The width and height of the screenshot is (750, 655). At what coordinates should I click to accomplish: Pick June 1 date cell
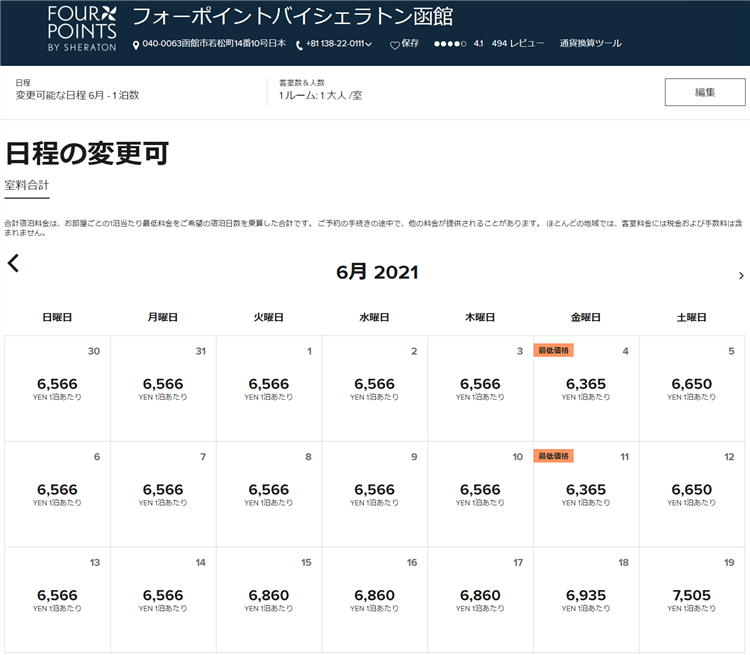point(268,387)
